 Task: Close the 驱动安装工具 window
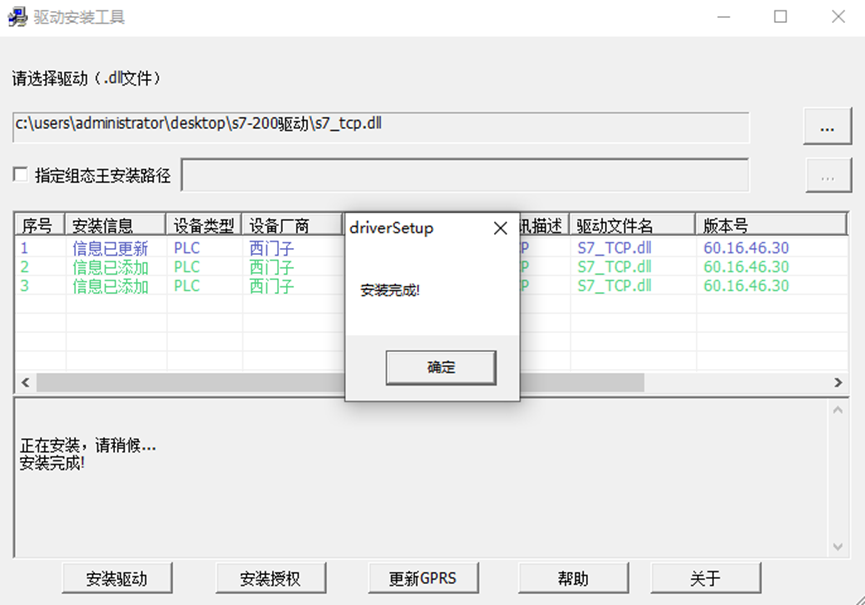(838, 17)
